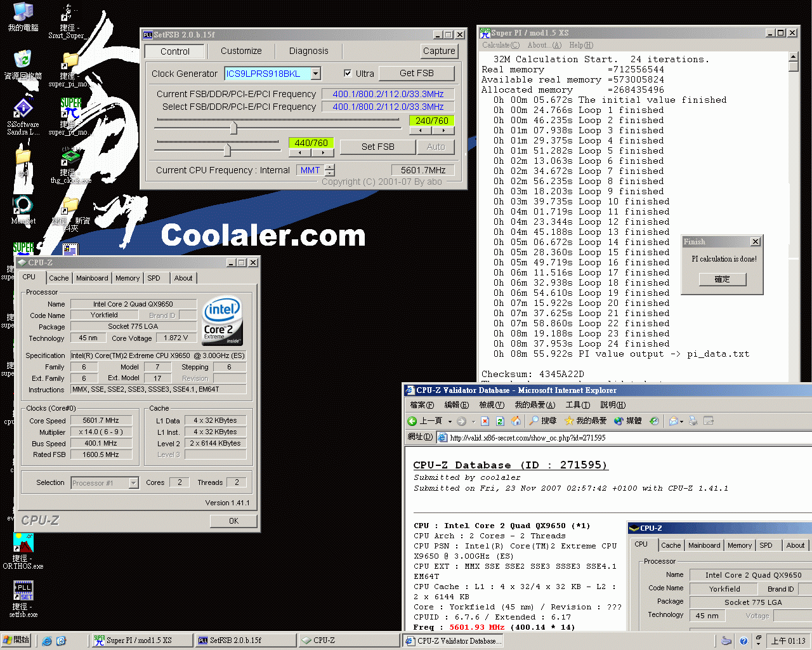Screen dimensions: 812x650
Task: Launch the MemSet desktop shortcut
Action: click(23, 209)
